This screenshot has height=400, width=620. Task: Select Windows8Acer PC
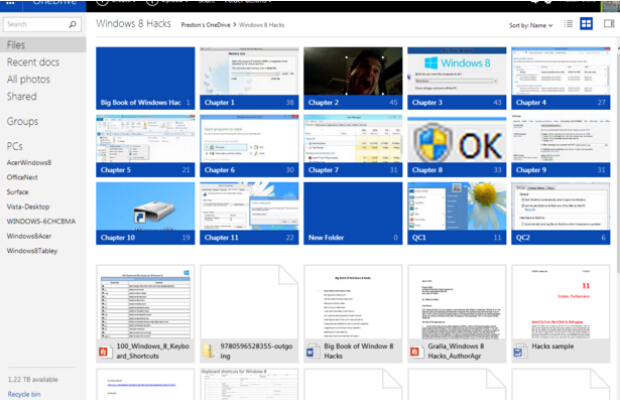(29, 236)
